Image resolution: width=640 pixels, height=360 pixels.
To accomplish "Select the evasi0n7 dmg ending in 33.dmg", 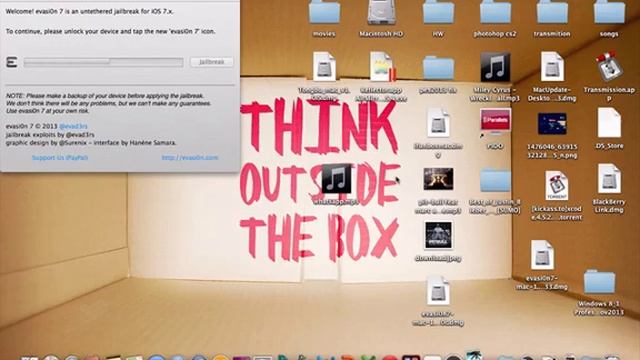I will (542, 255).
